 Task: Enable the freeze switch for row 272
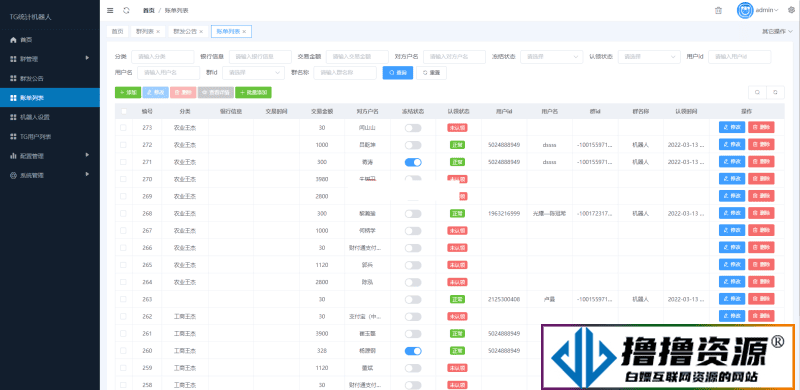click(x=413, y=145)
